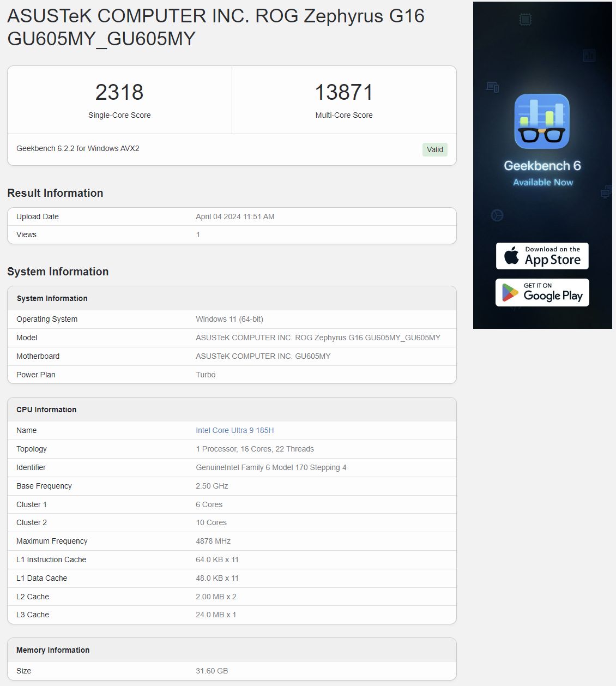Click the Cluster 1 label
Image resolution: width=616 pixels, height=686 pixels.
coord(32,504)
